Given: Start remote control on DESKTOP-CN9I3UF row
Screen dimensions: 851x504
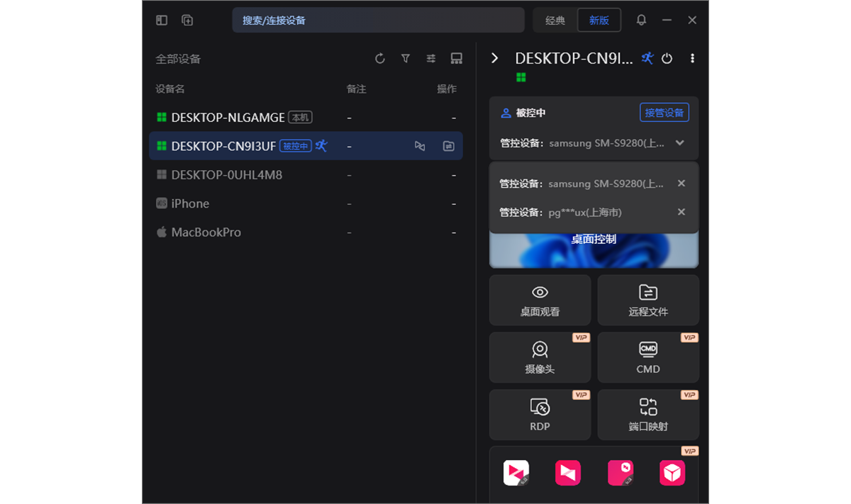Looking at the screenshot, I should [420, 145].
